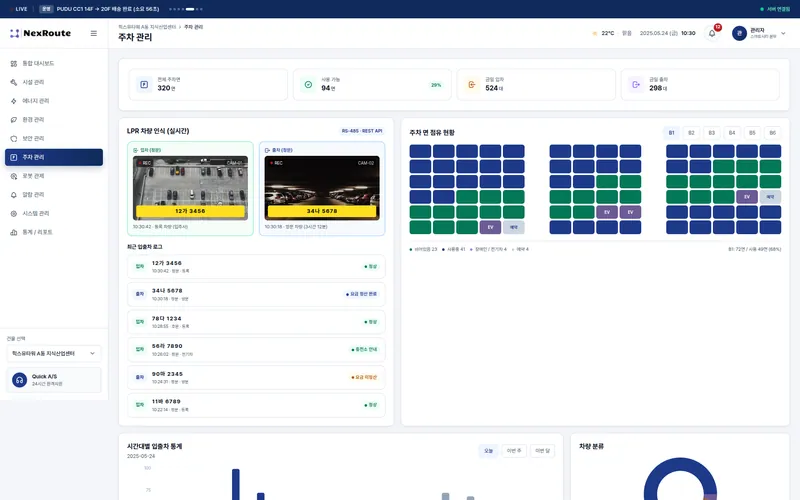This screenshot has height=500, width=800.
Task: Toggle the sidebar hamburger menu
Action: click(94, 33)
